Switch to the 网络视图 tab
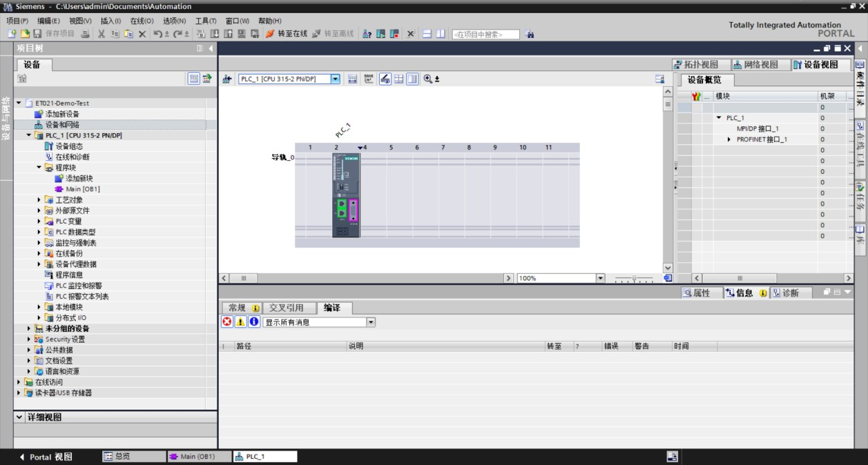The height and width of the screenshot is (465, 868). point(755,65)
